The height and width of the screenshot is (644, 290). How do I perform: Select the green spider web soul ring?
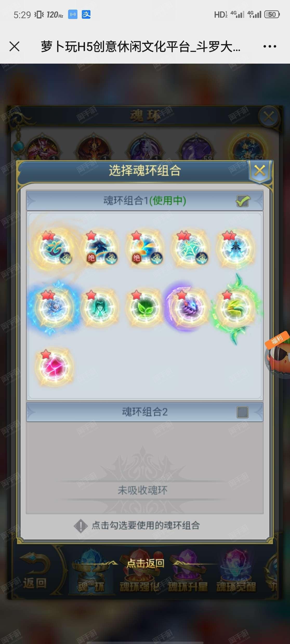pyautogui.click(x=190, y=248)
